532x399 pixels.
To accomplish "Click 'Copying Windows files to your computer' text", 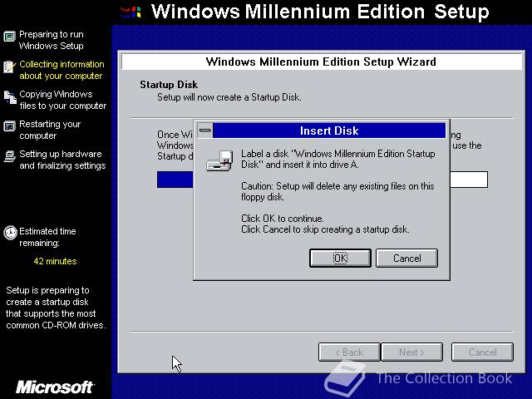I will [63, 100].
